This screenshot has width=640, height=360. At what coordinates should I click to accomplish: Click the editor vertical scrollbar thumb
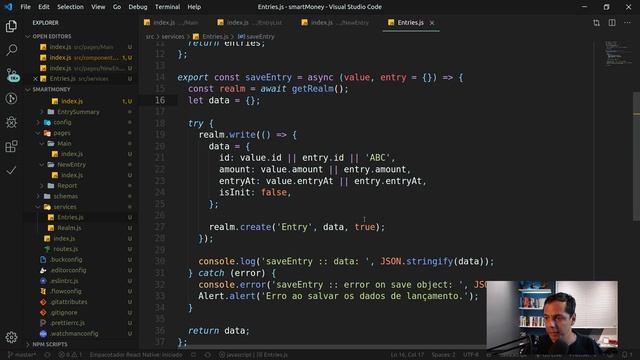[x=636, y=156]
